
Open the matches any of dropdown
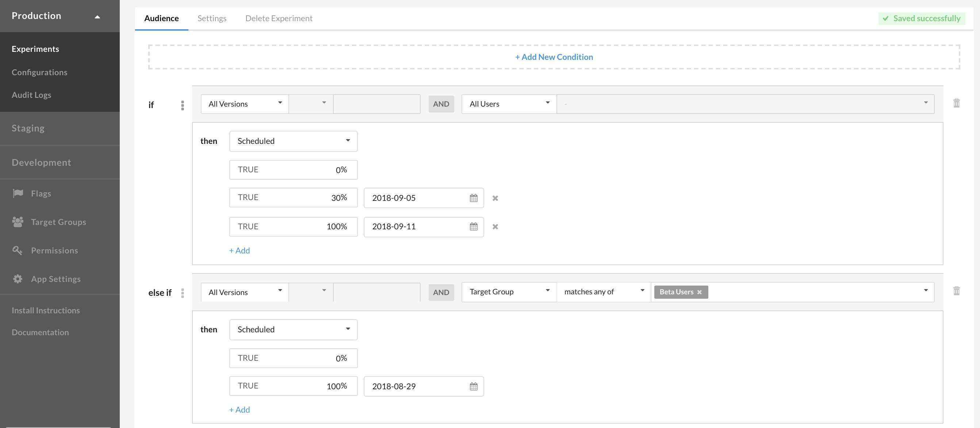coord(603,292)
